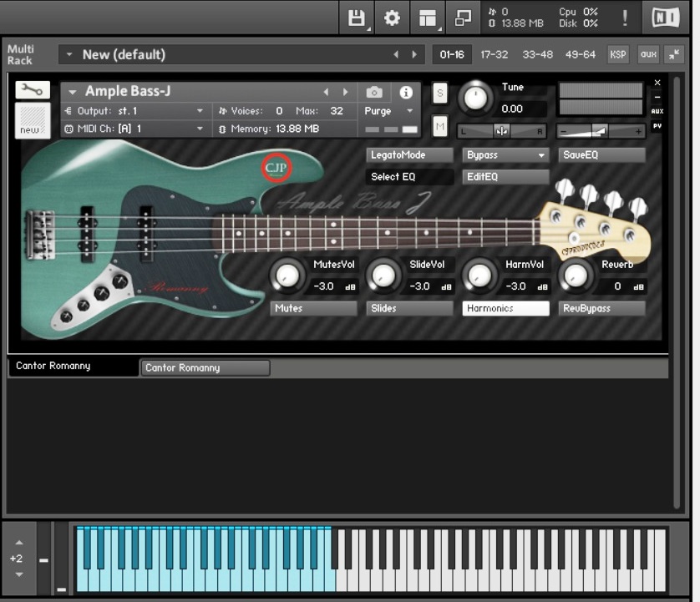This screenshot has height=602, width=700.
Task: Open workspace layout panel icon
Action: pos(427,18)
